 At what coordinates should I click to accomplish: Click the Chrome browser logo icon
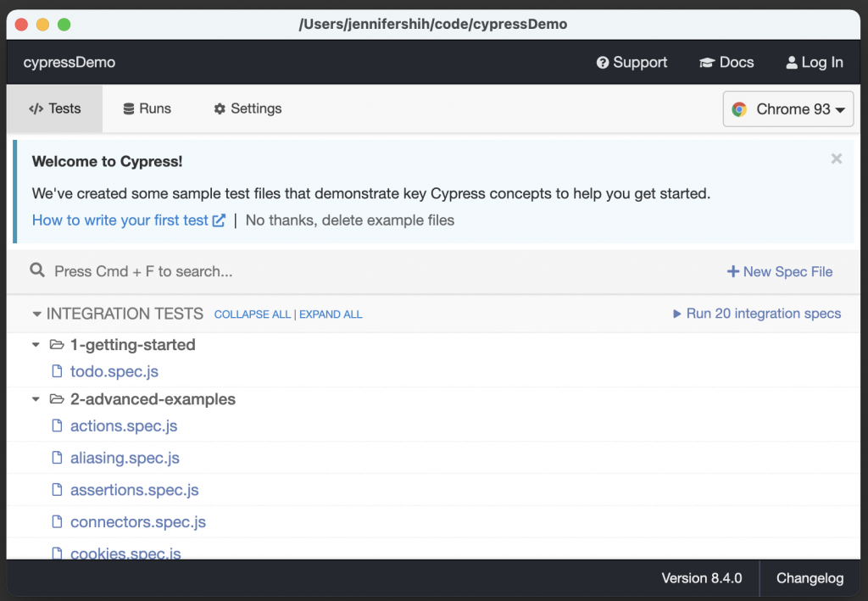point(739,109)
